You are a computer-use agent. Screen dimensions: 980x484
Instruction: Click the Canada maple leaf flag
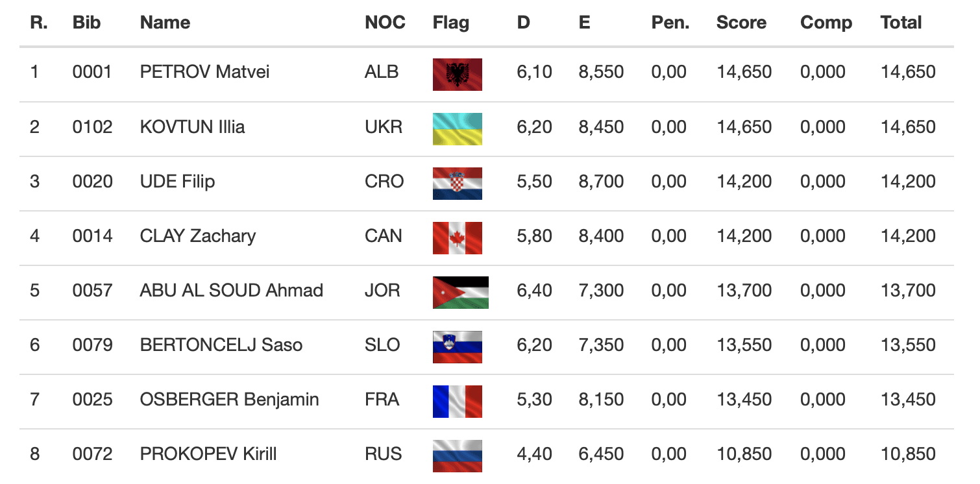[x=457, y=237]
